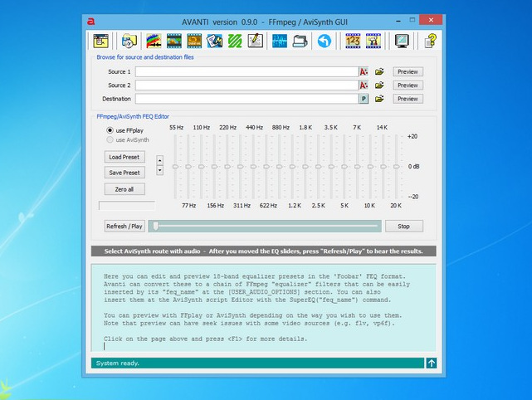Click the Save Preset button
This screenshot has width=532, height=400.
pos(124,173)
